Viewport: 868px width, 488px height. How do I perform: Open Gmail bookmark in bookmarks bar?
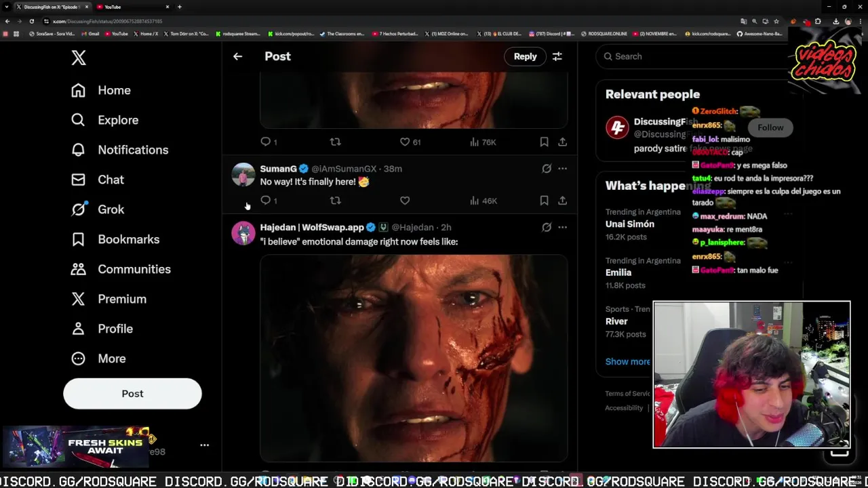coord(90,33)
